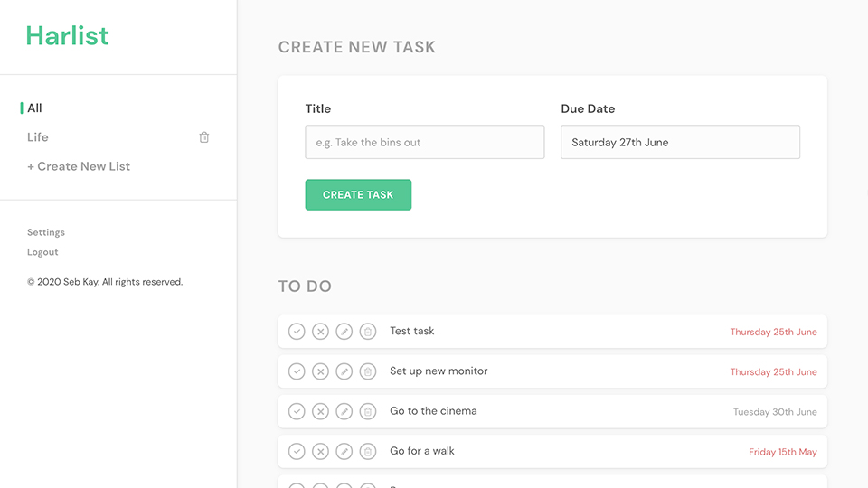
Task: Select the 'All' list in sidebar
Action: click(x=34, y=108)
